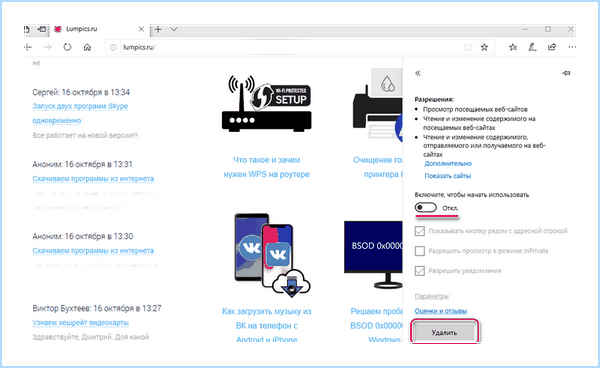Screen dimensions: 600x368
Task: Go back using the browser back arrow
Action: tap(28, 47)
